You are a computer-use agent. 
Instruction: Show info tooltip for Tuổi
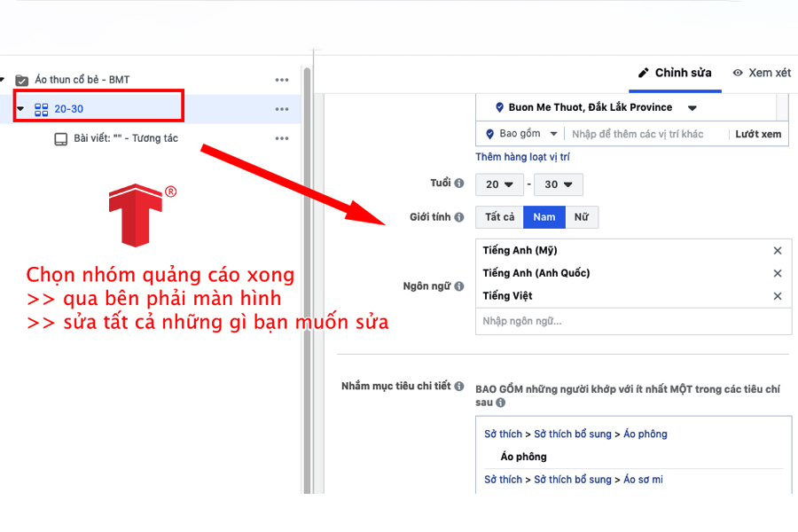click(459, 183)
